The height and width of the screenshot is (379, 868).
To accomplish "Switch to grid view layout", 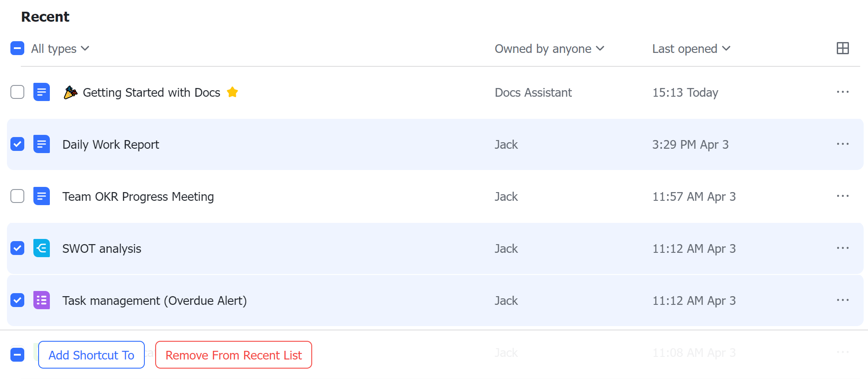I will (842, 48).
